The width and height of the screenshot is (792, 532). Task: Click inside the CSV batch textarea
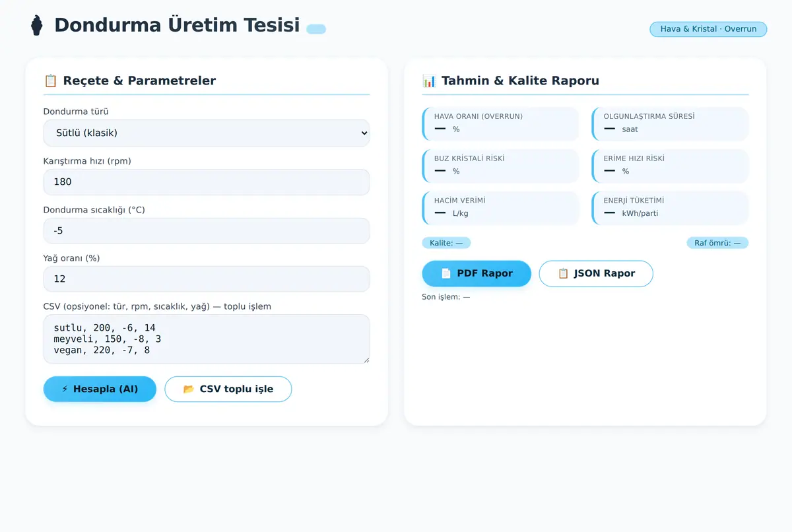click(x=207, y=339)
